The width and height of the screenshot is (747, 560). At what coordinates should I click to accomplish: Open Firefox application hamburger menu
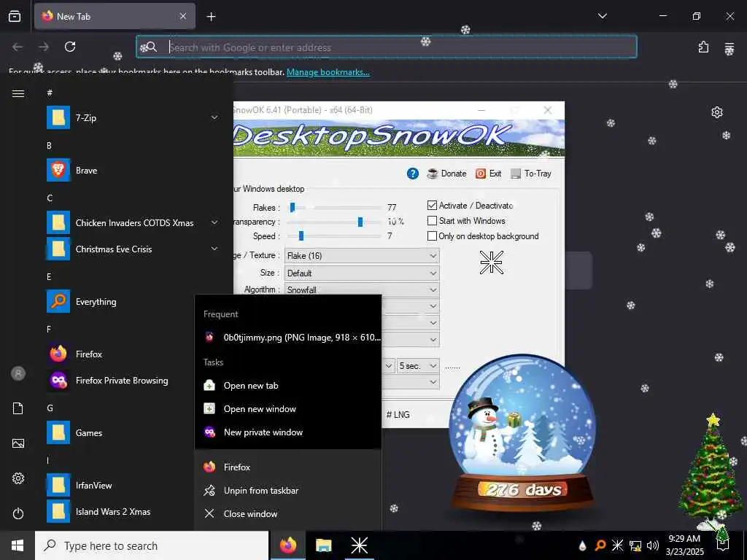click(x=729, y=47)
